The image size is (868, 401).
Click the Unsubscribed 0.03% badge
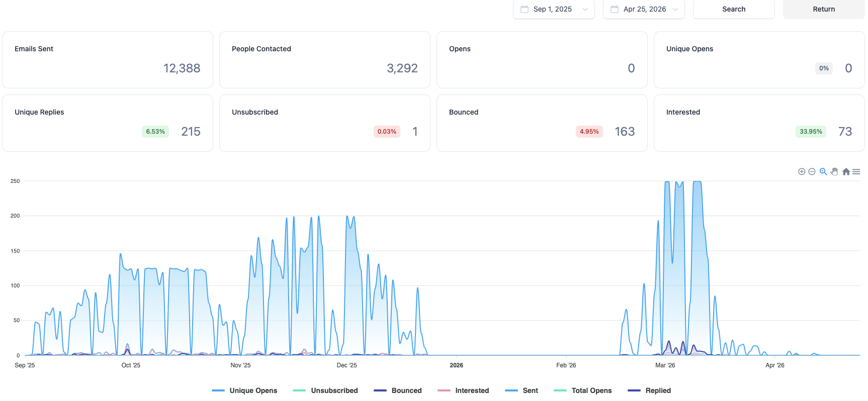pos(387,132)
